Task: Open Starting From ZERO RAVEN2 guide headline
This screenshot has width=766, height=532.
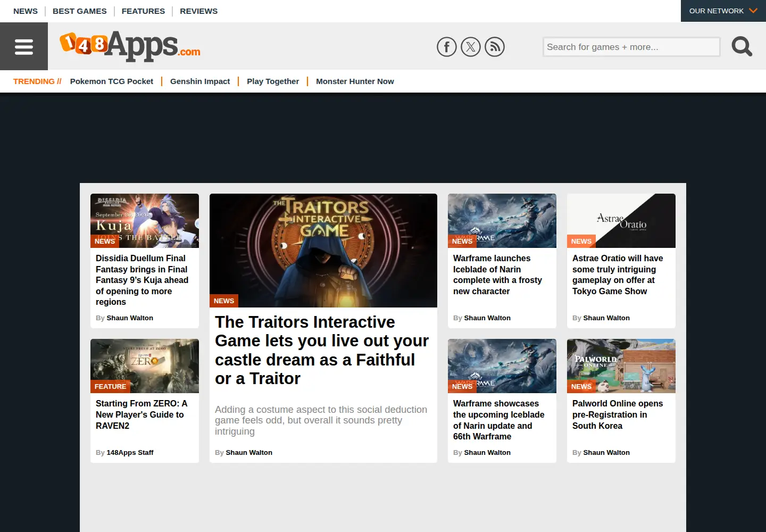Action: pyautogui.click(x=141, y=414)
